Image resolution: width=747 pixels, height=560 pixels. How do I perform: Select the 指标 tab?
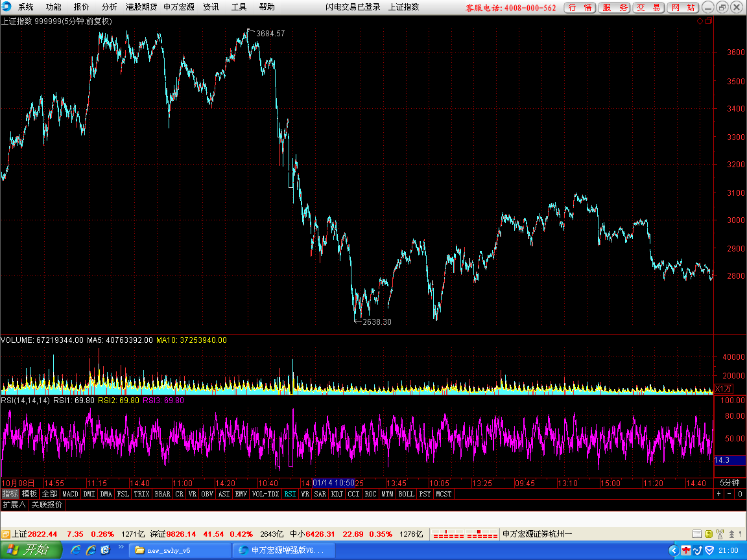point(10,494)
